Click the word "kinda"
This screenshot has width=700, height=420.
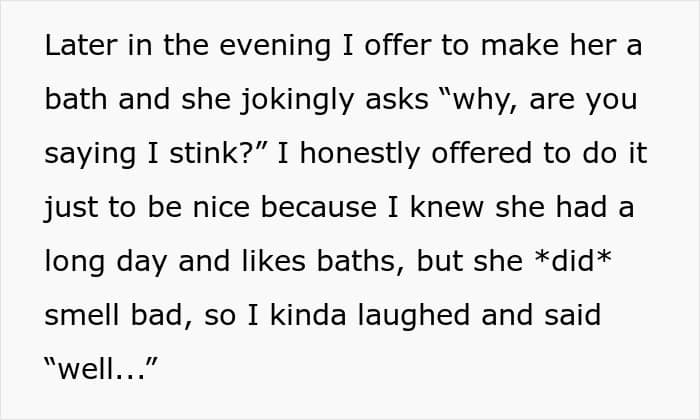[x=282, y=315]
